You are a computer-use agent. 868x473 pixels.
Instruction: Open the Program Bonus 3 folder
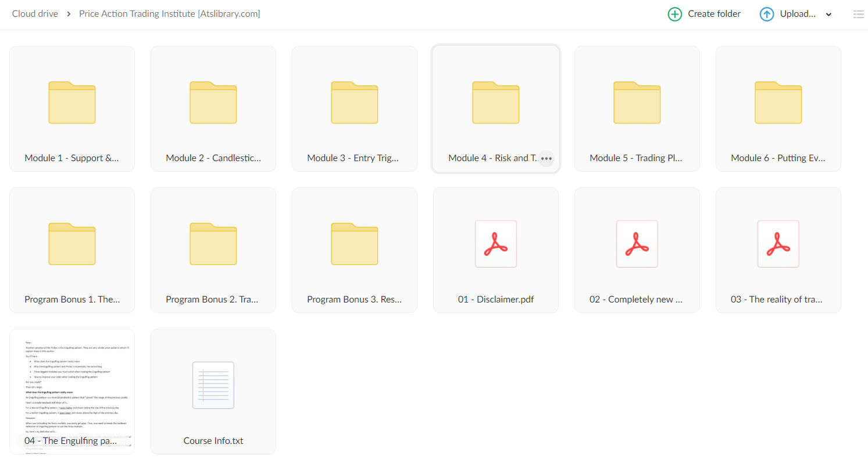tap(354, 244)
